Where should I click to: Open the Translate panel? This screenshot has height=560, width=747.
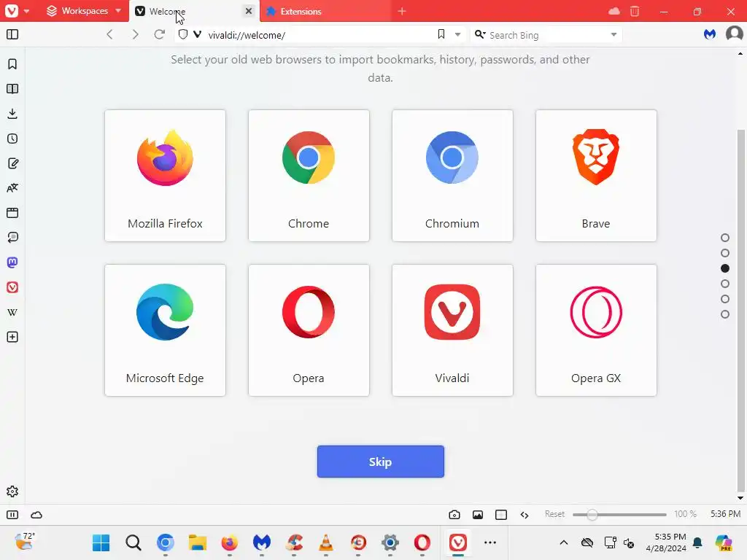point(12,188)
